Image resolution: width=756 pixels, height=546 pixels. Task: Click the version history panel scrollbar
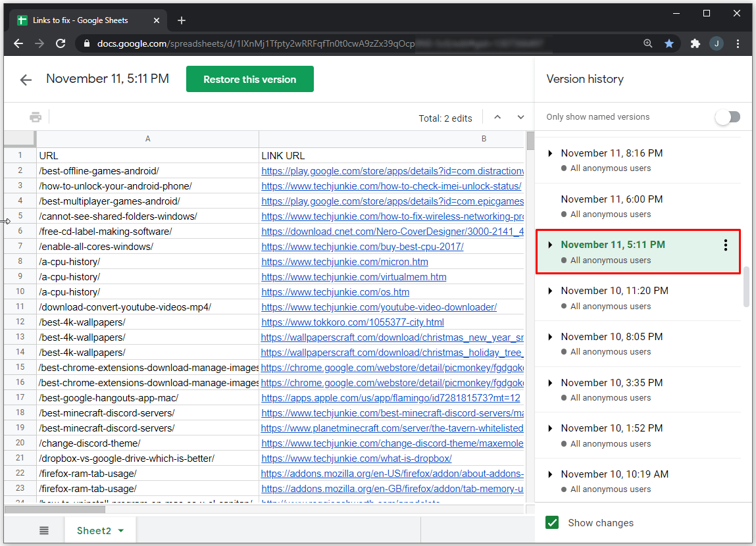pos(746,286)
